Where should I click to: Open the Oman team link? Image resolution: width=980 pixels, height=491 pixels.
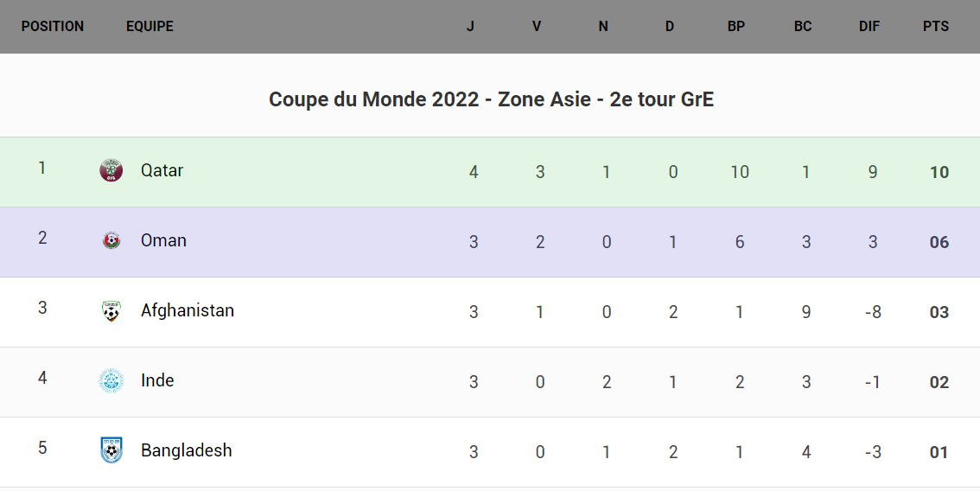[163, 240]
